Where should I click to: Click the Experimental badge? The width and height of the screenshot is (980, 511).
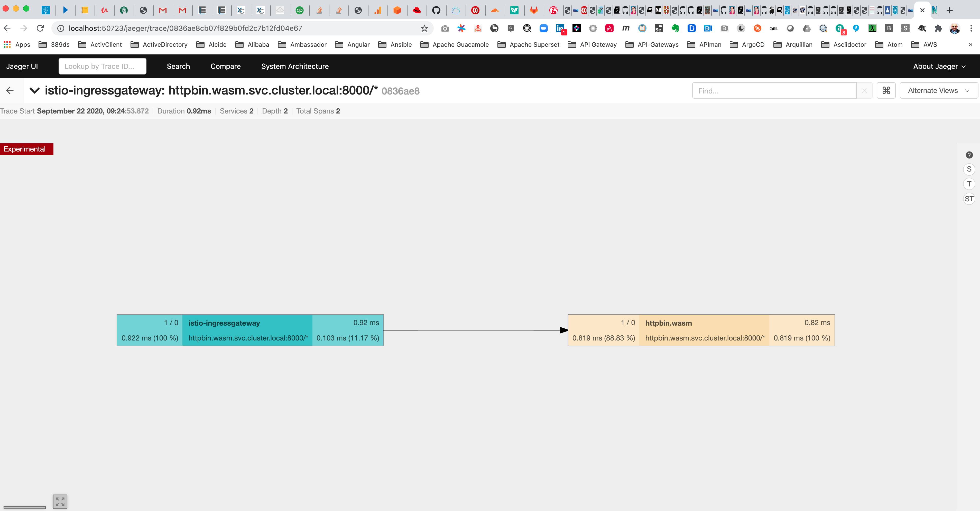(26, 149)
